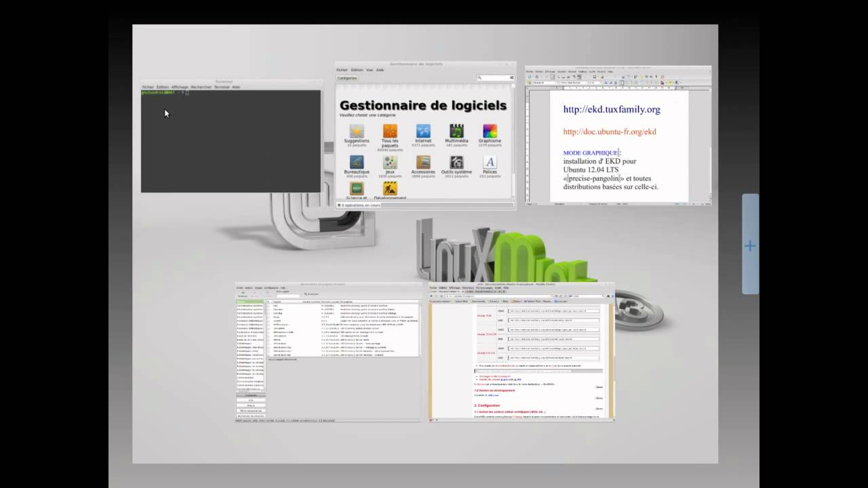Click the http://ekd.tuxfamily.org text in Writer
This screenshot has height=488, width=868.
(612, 109)
